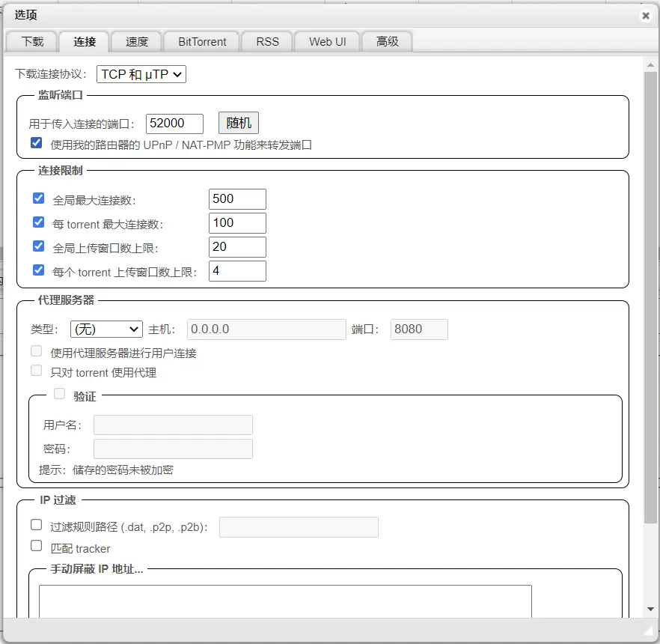
Task: Click the global max connections field 500
Action: point(237,198)
